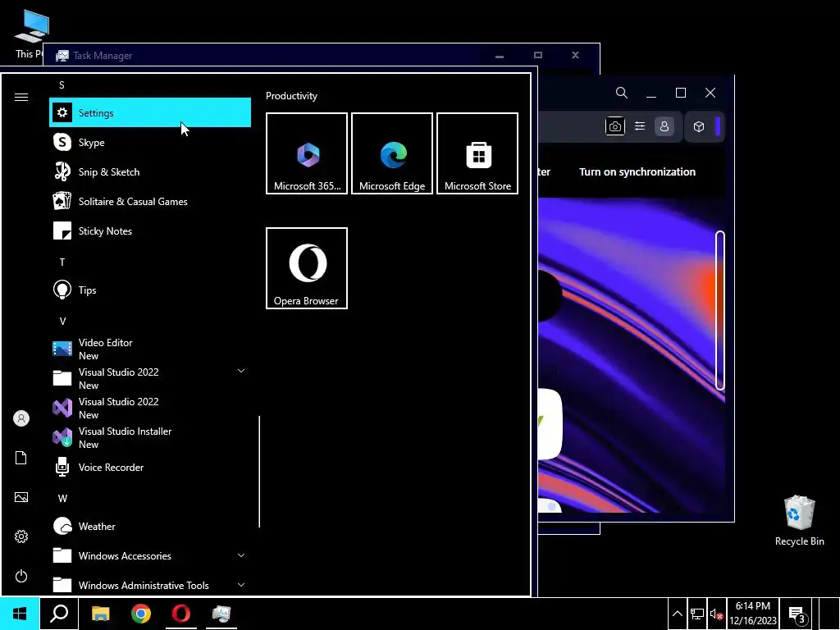840x630 pixels.
Task: Expand the Start menu hamburger button
Action: [x=21, y=97]
